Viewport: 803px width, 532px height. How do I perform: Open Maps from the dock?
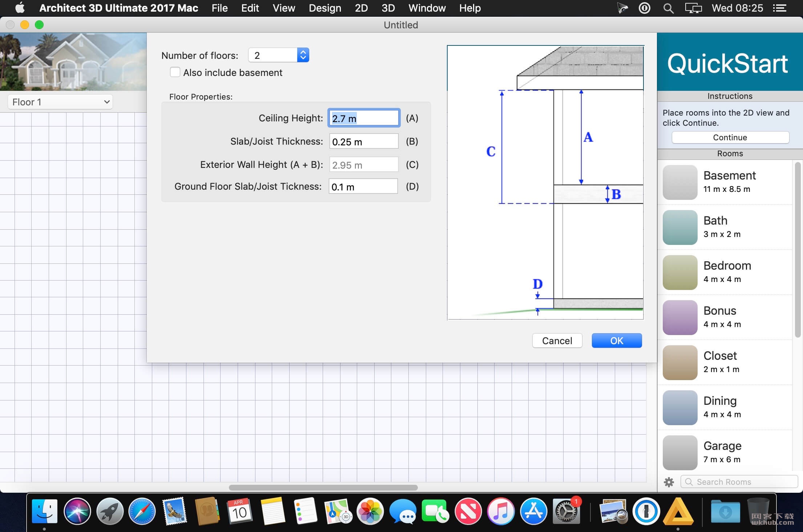click(x=338, y=511)
